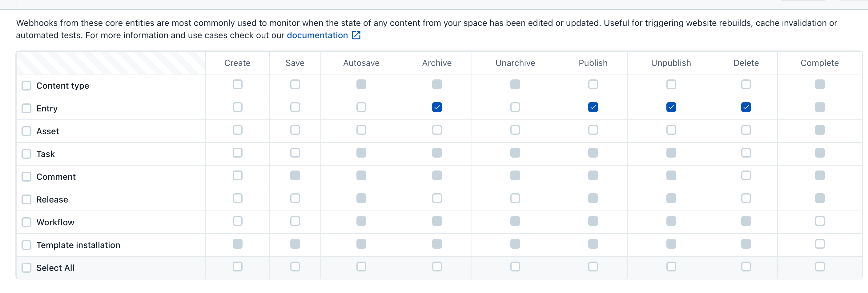Disable Unpublish for the Entry row
This screenshot has height=293, width=868.
(x=671, y=107)
